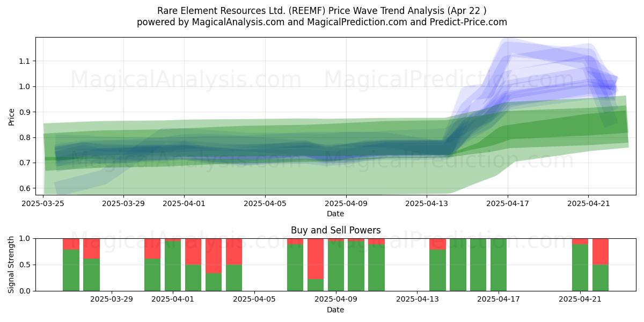The height and width of the screenshot is (322, 644).
Task: Click the "Date" axis label under the Buy and Sell chart
Action: [335, 310]
